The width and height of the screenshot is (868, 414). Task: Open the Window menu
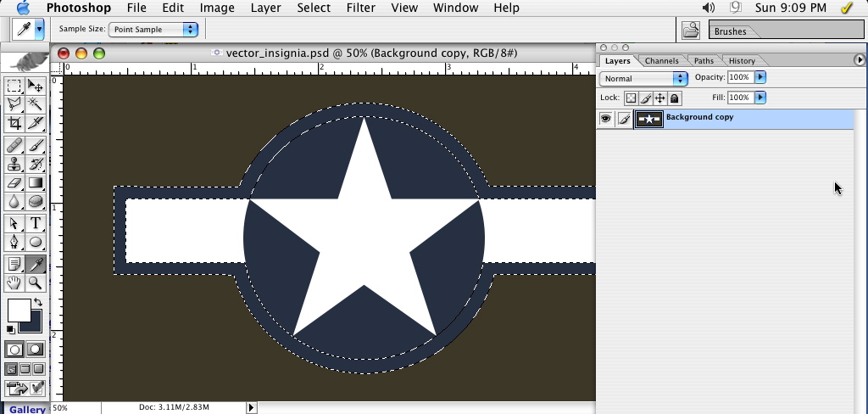pyautogui.click(x=455, y=8)
